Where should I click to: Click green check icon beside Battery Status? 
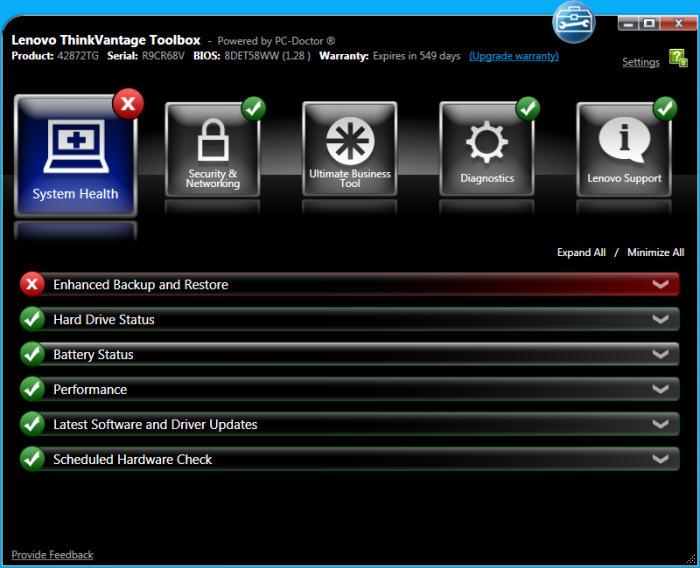33,355
